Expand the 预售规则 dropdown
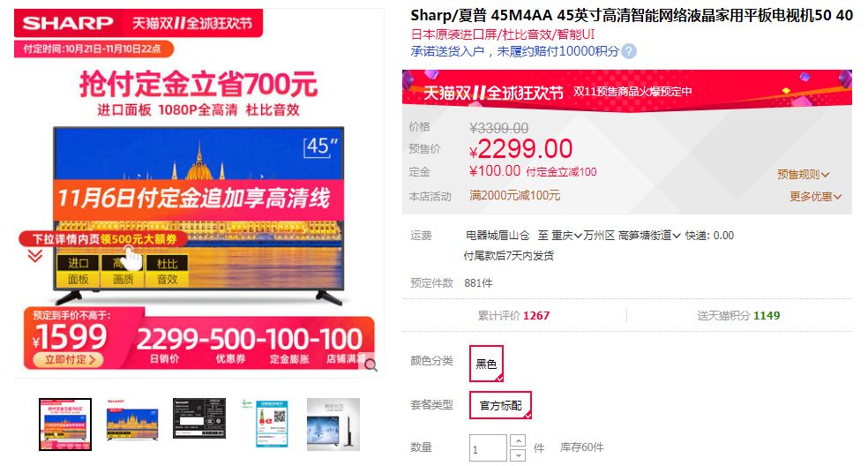868x466 pixels. 803,175
